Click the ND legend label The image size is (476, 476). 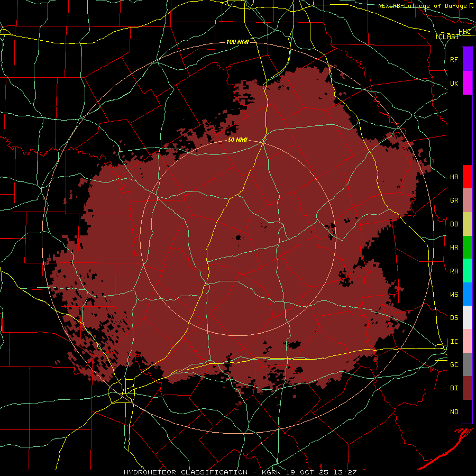(454, 412)
